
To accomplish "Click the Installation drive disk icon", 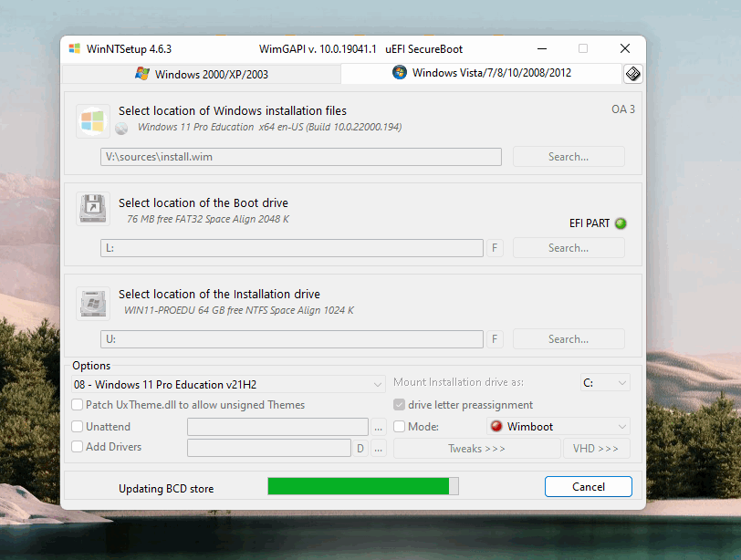I will click(x=93, y=303).
